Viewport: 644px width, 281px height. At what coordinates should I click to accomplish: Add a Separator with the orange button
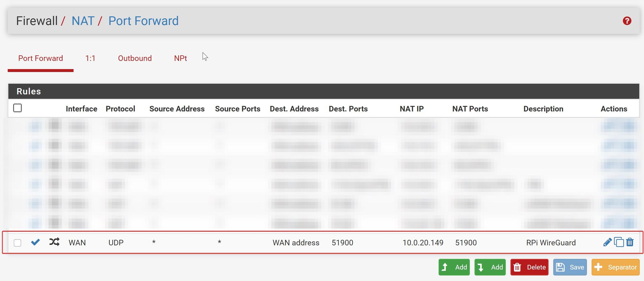(615, 267)
